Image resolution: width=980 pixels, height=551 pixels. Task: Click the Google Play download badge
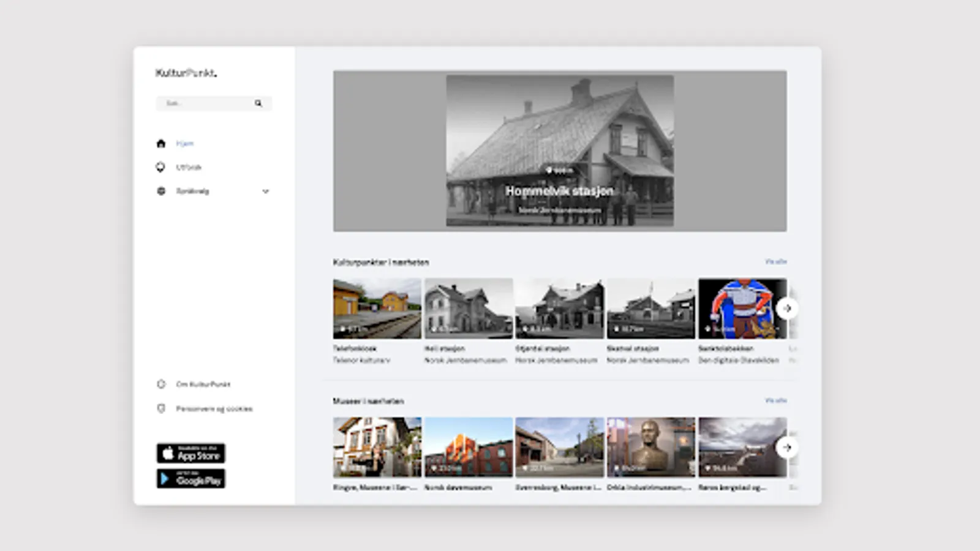pos(190,479)
